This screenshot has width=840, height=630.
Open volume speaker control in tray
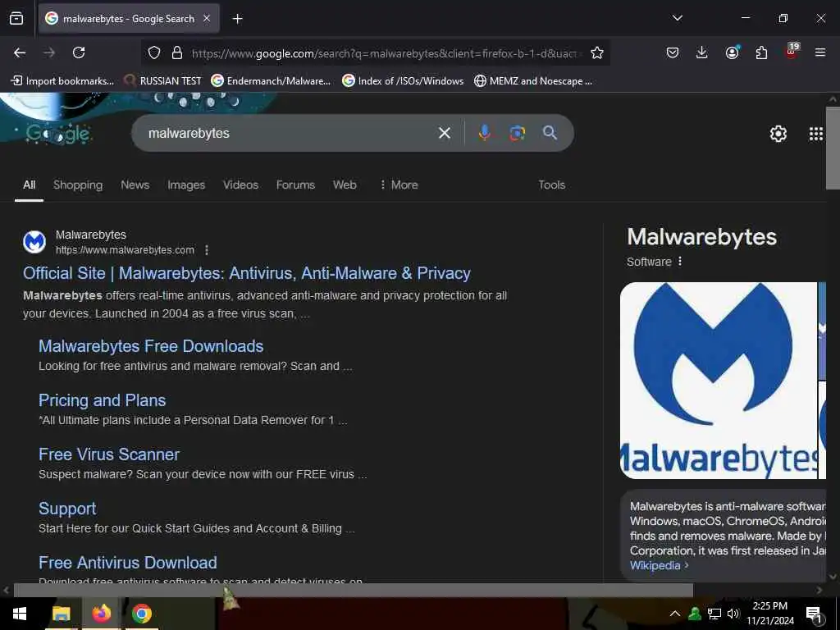(x=733, y=614)
